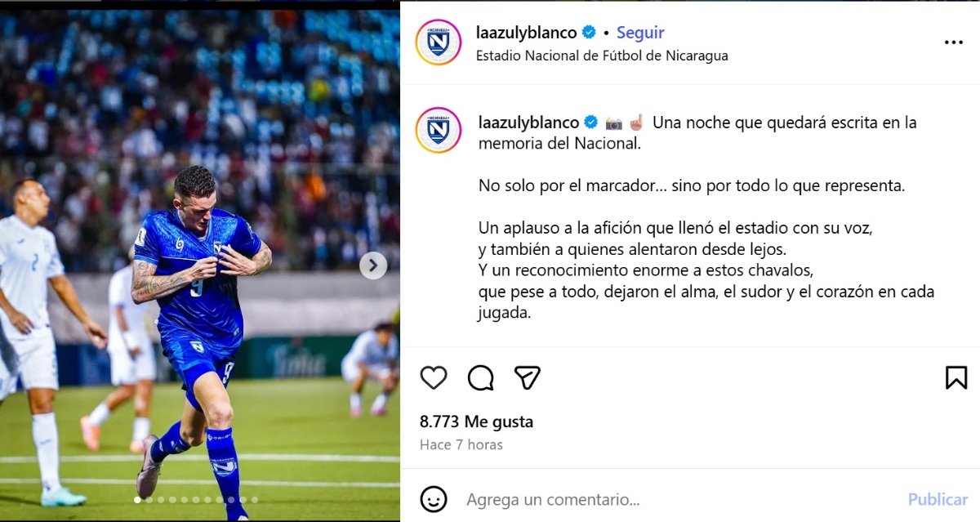The height and width of the screenshot is (522, 980).
Task: Open the emoji picker smiley icon
Action: 434,498
